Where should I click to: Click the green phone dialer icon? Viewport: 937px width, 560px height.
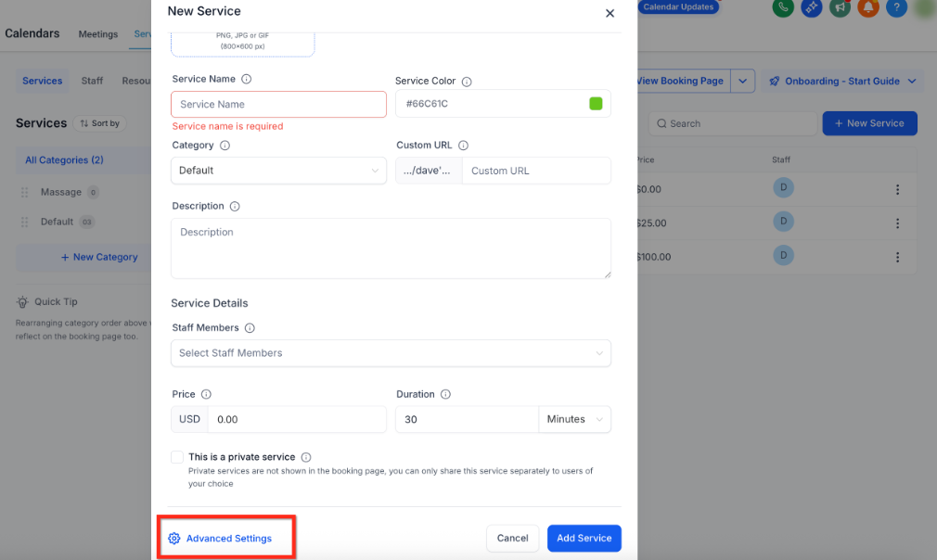(x=785, y=7)
